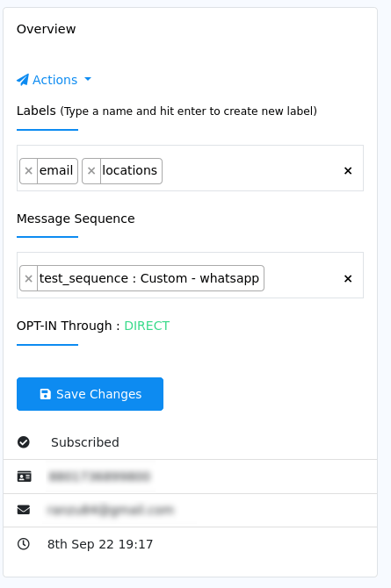
Task: Select the email label chip text
Action: click(x=56, y=170)
